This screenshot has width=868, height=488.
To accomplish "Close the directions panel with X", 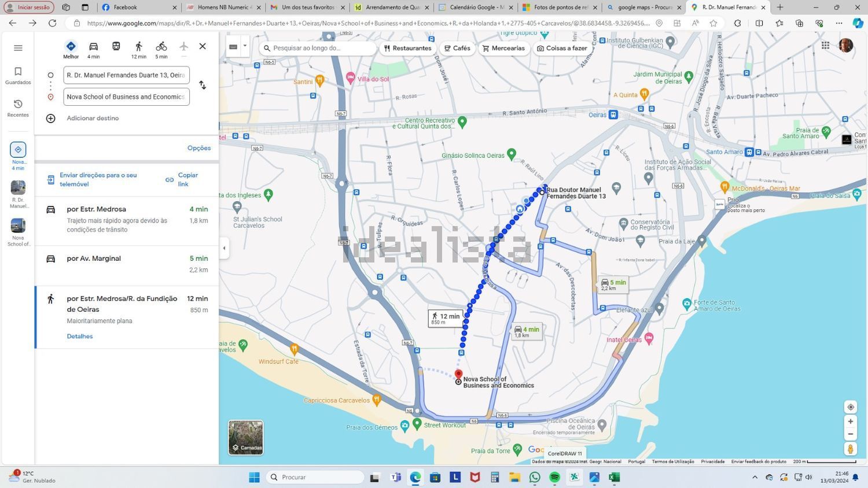I will coord(203,46).
